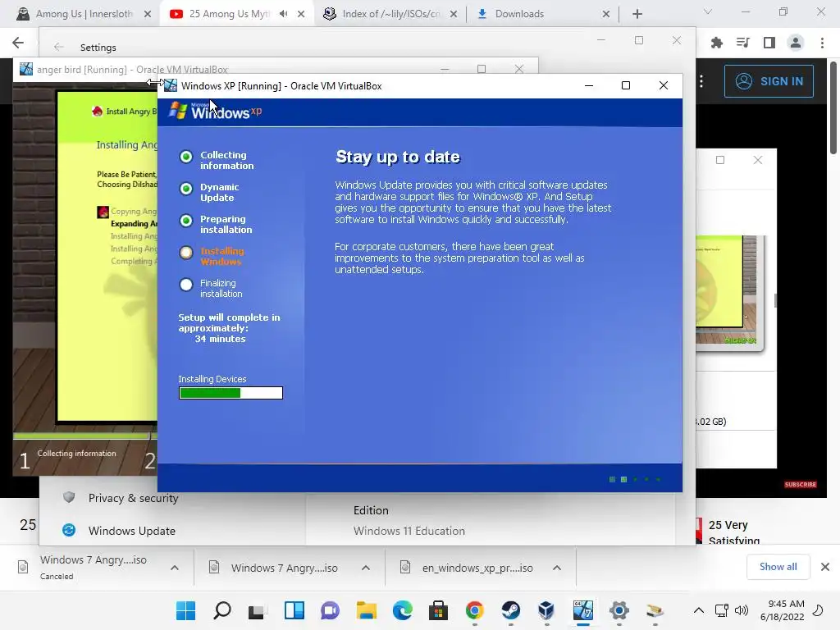840x630 pixels.
Task: Expand options for canceled Windows 7 Angry iso
Action: [x=175, y=568]
